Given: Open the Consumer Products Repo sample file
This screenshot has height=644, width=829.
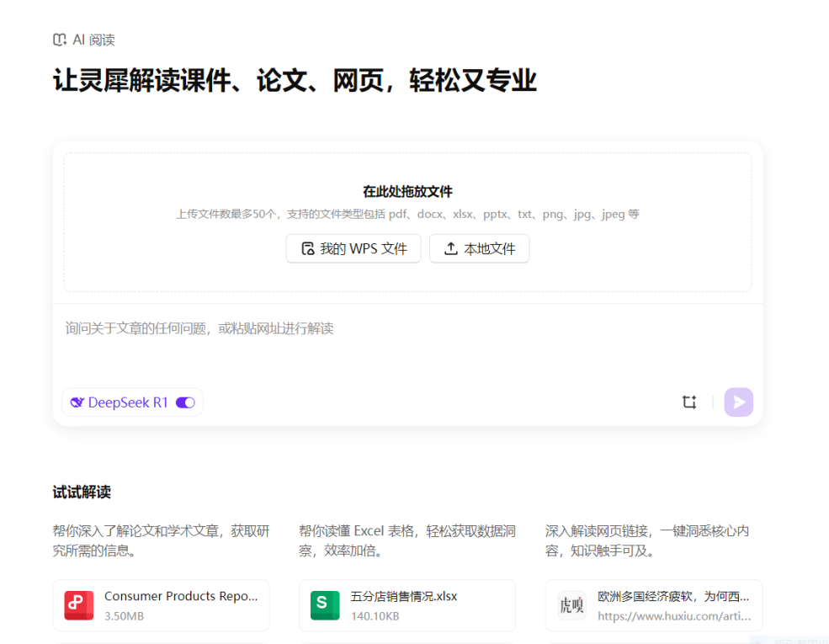Looking at the screenshot, I should point(180,596).
